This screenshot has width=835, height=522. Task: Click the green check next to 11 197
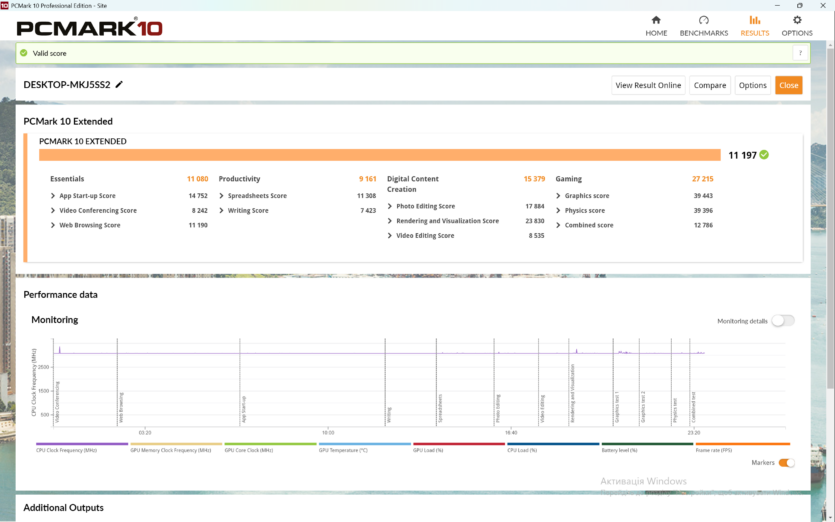pos(764,154)
